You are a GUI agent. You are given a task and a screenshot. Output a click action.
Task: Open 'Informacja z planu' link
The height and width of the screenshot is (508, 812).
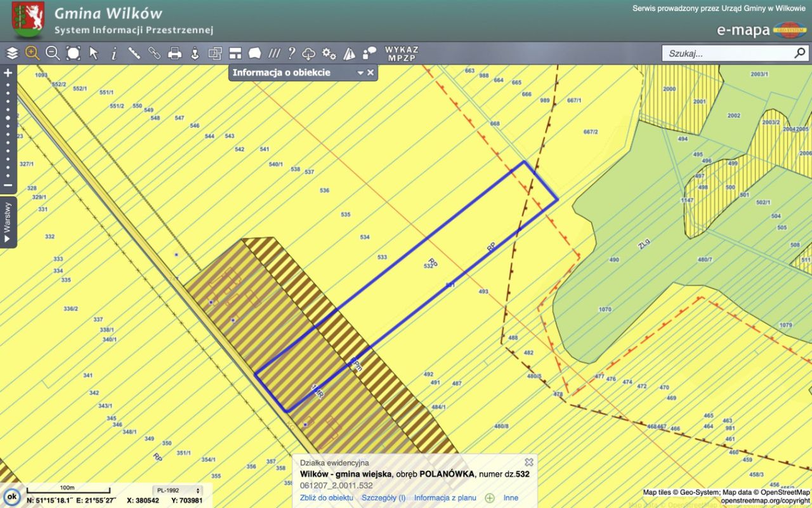[x=445, y=498]
